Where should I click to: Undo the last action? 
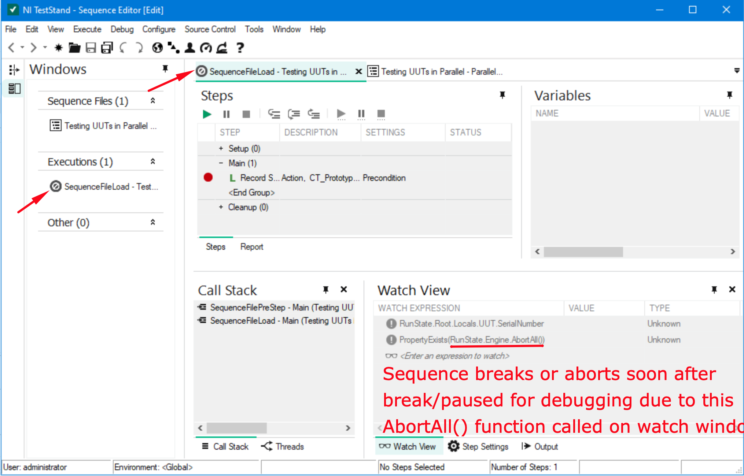pyautogui.click(x=123, y=47)
